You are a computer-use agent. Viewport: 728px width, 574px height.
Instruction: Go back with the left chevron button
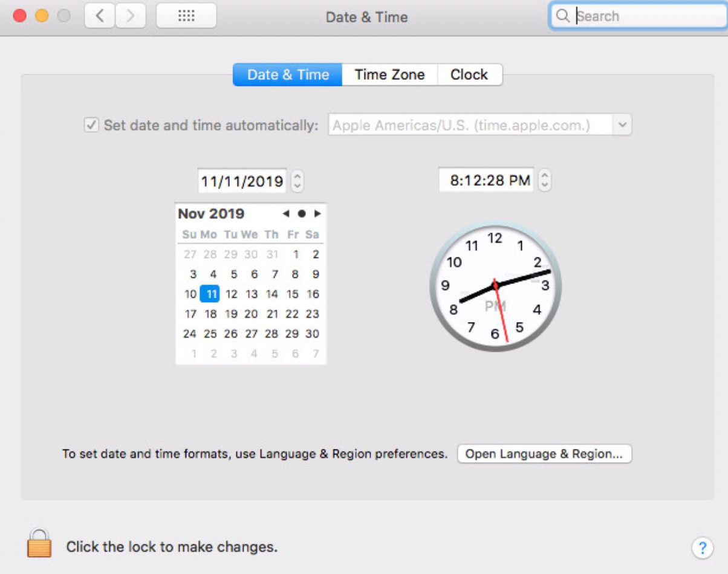[100, 16]
